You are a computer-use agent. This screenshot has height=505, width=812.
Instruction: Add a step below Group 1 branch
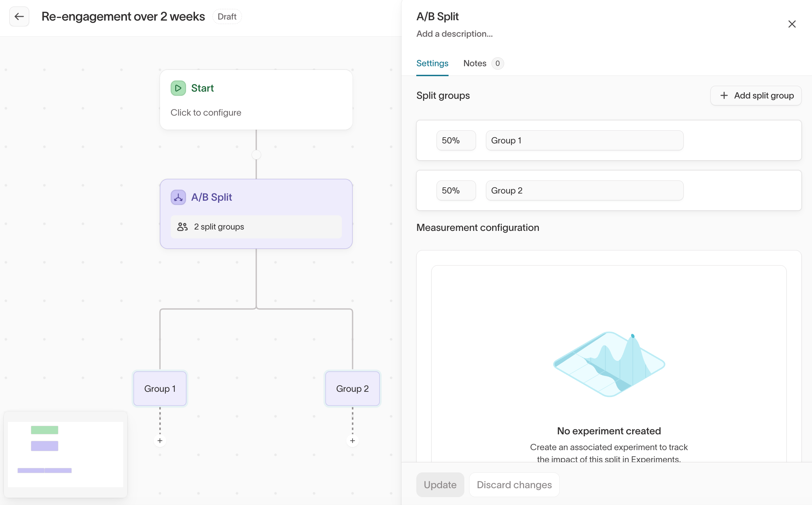[x=160, y=441]
